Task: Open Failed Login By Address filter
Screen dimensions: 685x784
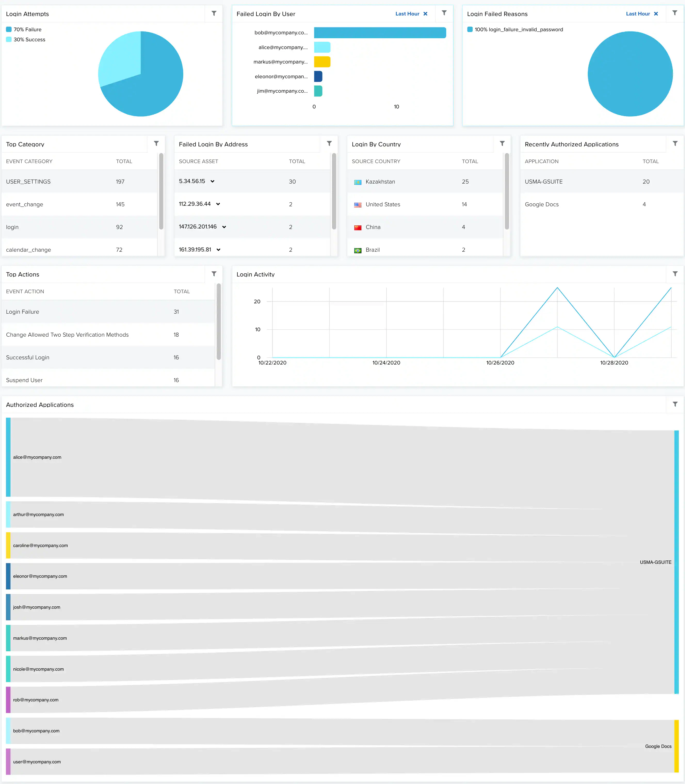Action: pyautogui.click(x=329, y=144)
